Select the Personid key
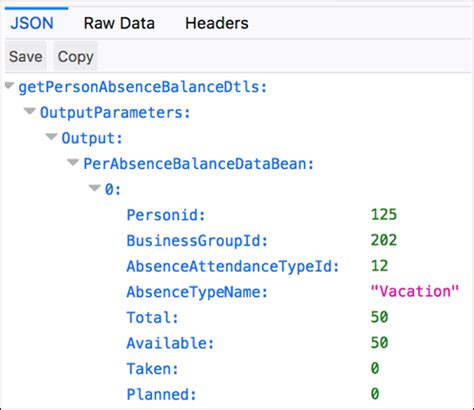 tap(166, 215)
